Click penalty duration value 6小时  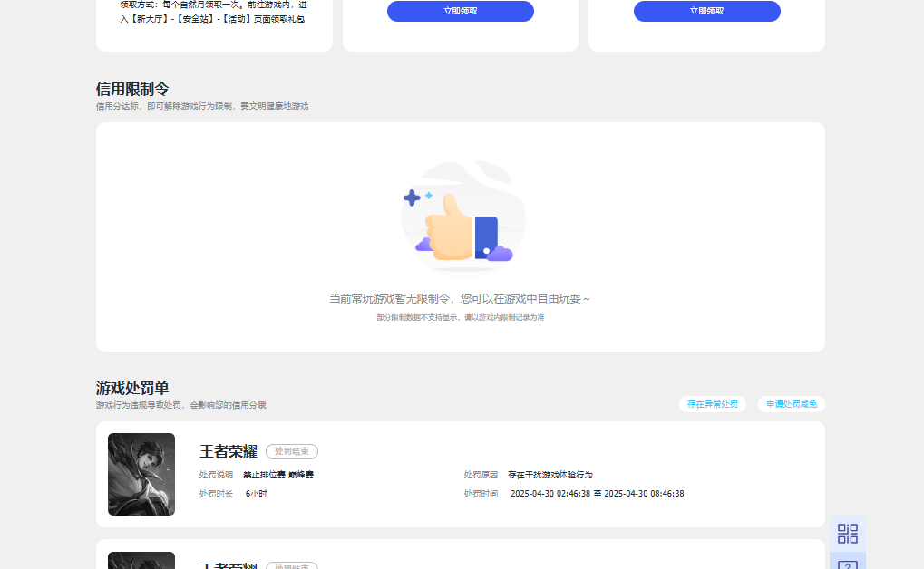click(257, 494)
